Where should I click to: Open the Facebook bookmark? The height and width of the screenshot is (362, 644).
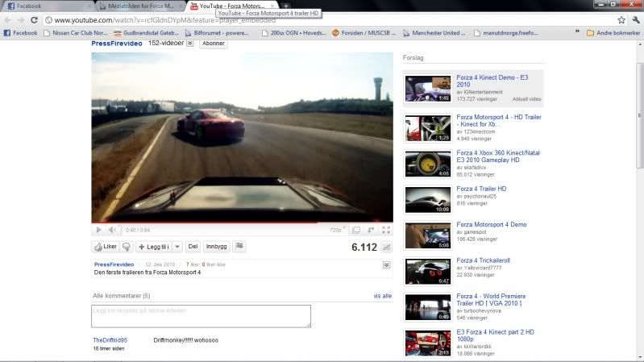point(20,33)
